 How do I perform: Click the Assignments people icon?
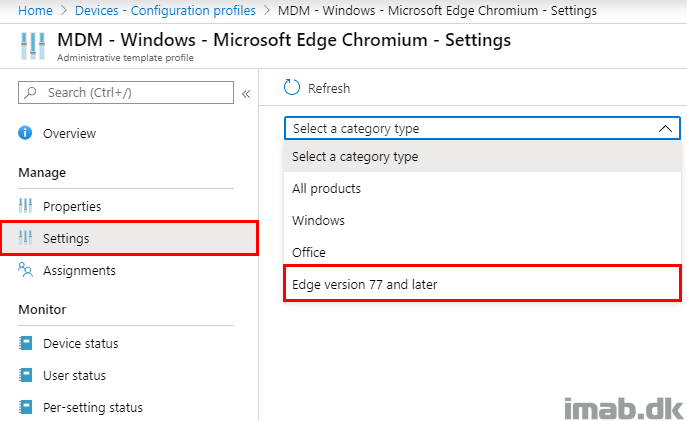pyautogui.click(x=25, y=270)
